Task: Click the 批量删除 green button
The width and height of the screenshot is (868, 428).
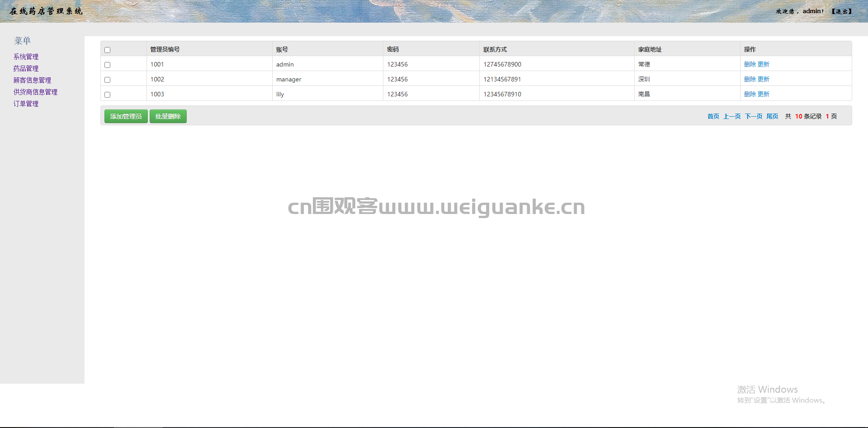Action: point(168,116)
